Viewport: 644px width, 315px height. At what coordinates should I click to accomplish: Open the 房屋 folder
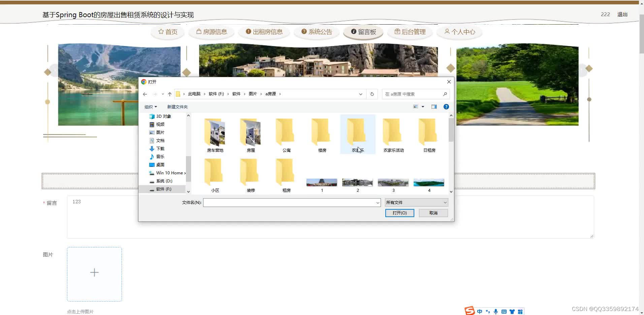coord(251,135)
